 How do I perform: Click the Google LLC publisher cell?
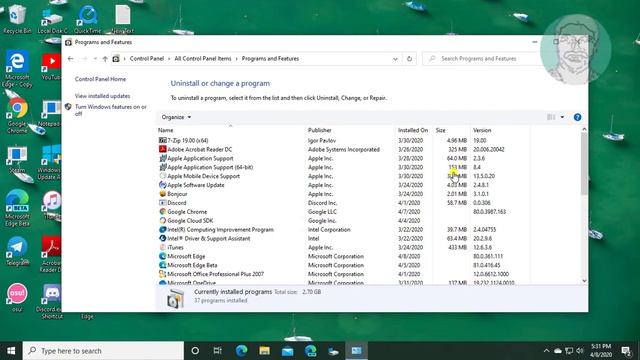click(322, 211)
